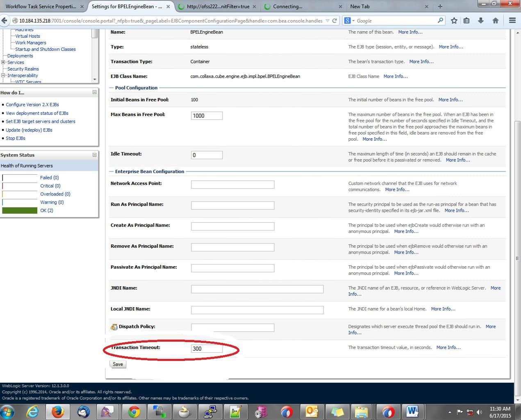The height and width of the screenshot is (420, 521).
Task: Click the Network Access Point field
Action: (x=232, y=185)
